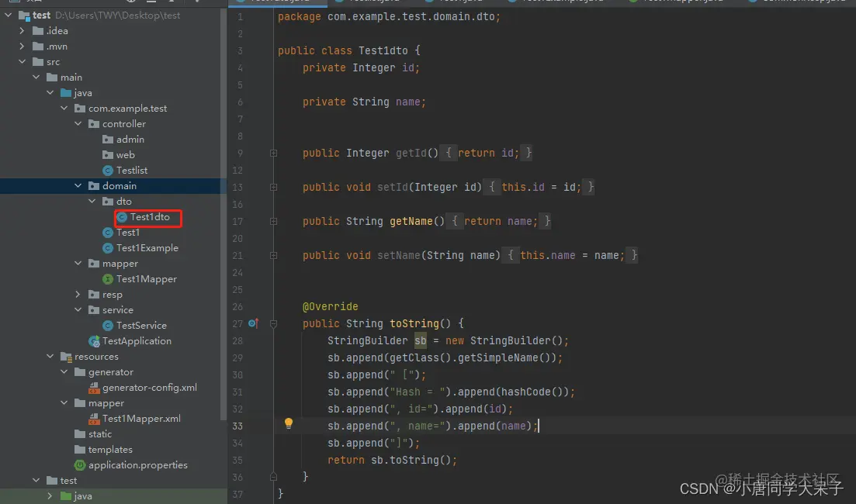The image size is (856, 504).
Task: Expand folded getName method on line 17
Action: point(273,222)
